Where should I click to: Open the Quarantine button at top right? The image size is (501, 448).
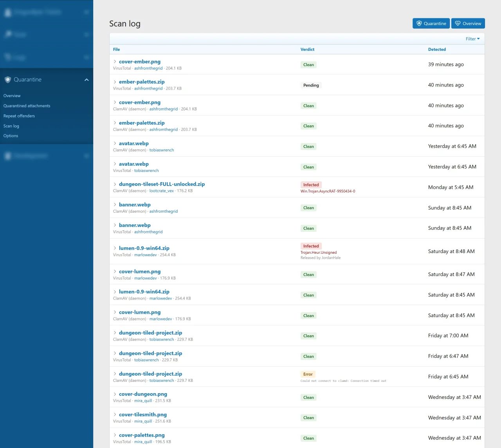tap(431, 23)
